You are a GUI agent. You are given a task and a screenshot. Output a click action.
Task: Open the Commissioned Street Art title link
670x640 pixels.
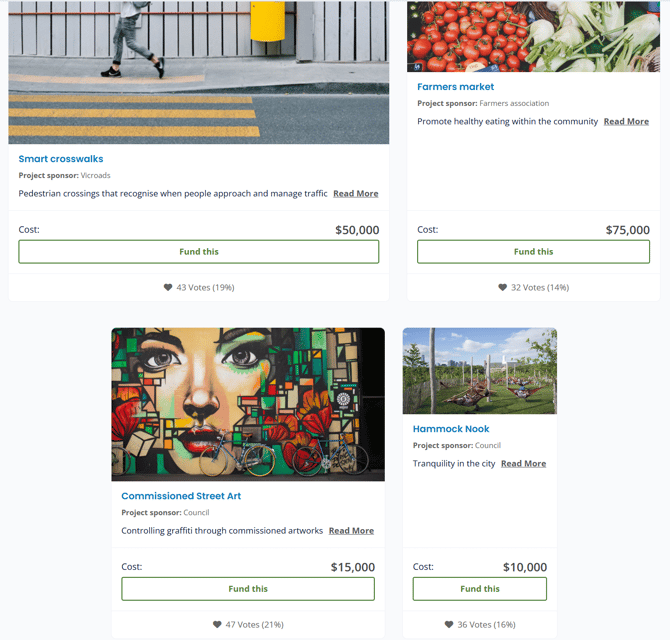[181, 496]
